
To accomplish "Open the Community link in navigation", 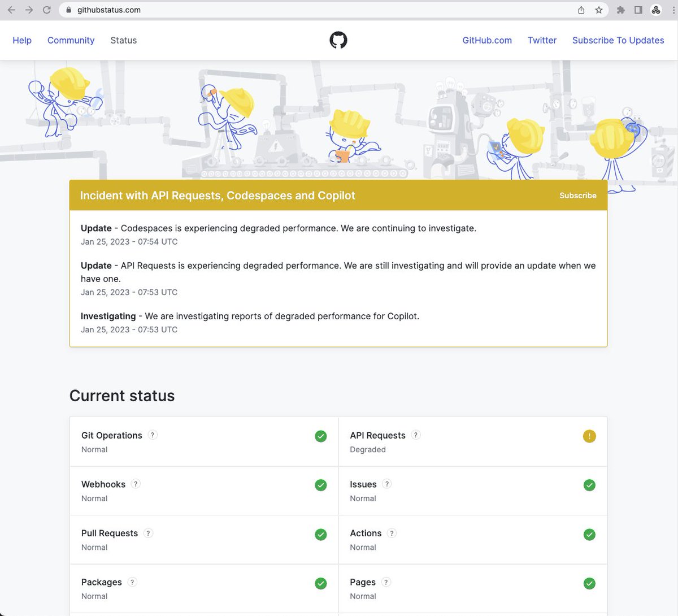I will (x=71, y=40).
